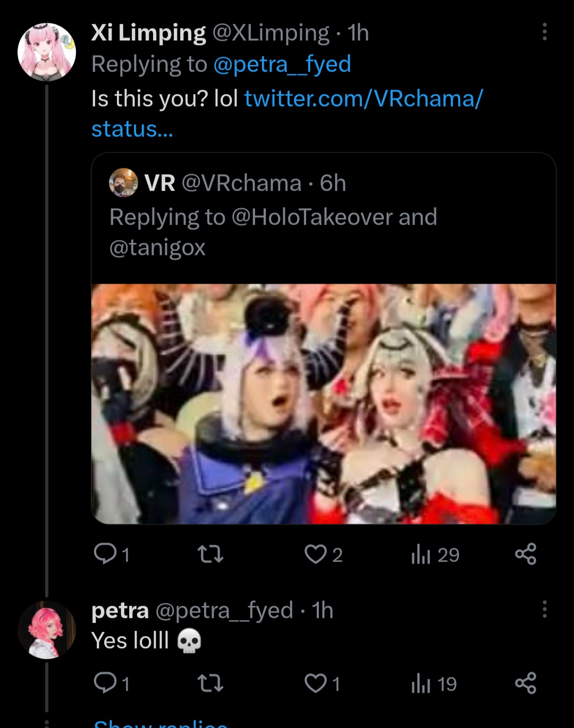Share Xi Limping's tweet
Screen dimensions: 574x728
(x=526, y=554)
